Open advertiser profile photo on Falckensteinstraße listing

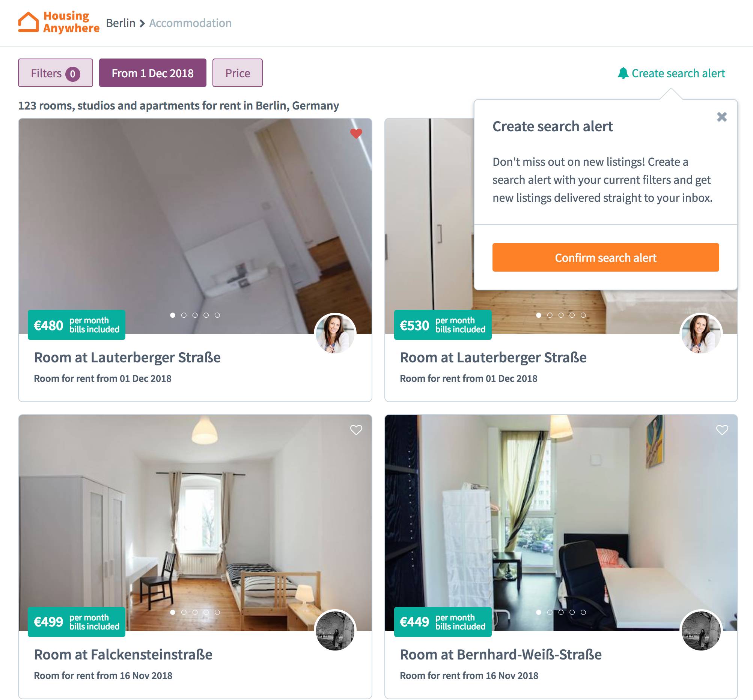tap(335, 630)
